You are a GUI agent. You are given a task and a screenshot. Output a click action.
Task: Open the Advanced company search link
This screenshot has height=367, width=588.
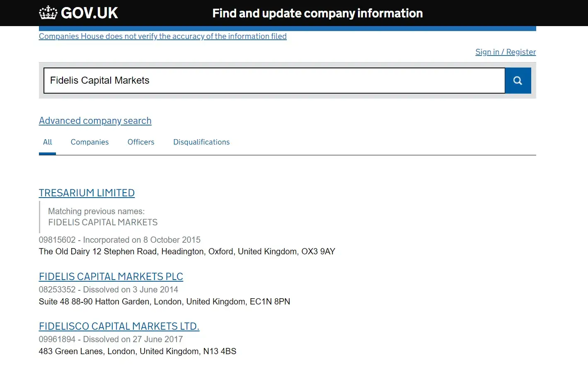[95, 121]
